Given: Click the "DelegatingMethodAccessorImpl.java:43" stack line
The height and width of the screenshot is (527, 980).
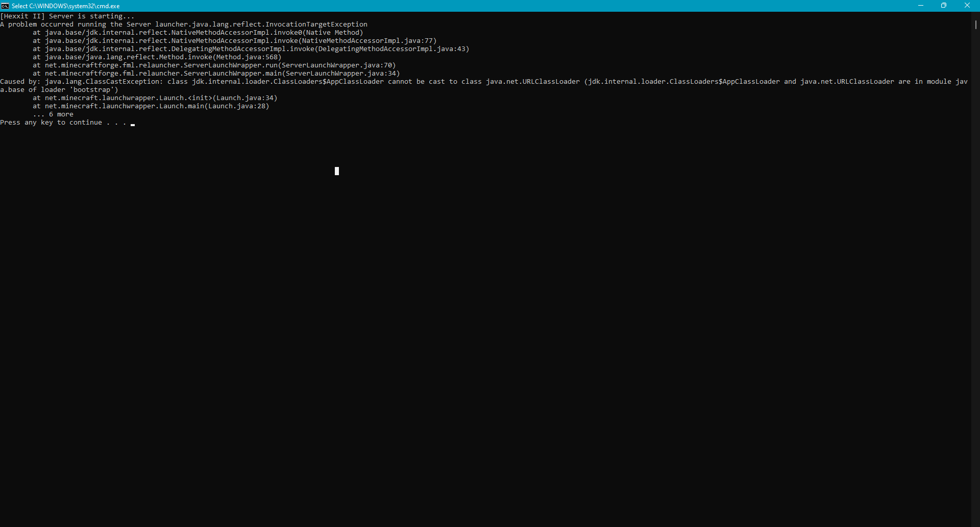Looking at the screenshot, I should (251, 49).
